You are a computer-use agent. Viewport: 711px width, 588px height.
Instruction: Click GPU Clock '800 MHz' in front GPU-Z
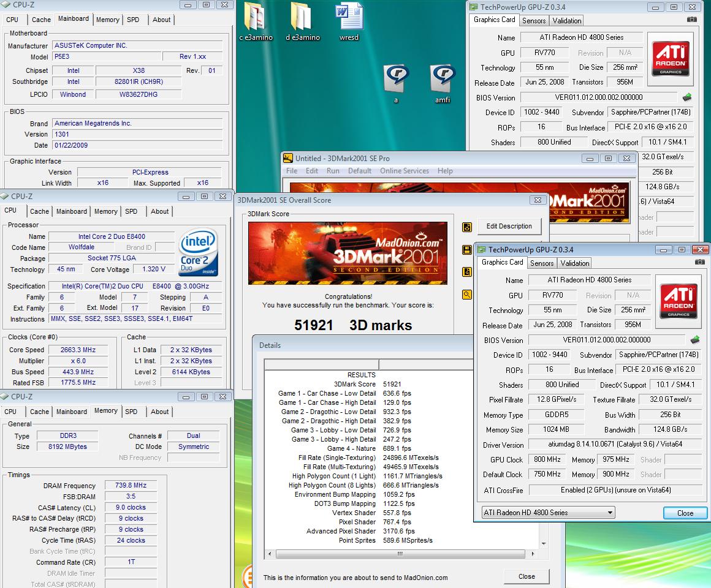tap(547, 459)
